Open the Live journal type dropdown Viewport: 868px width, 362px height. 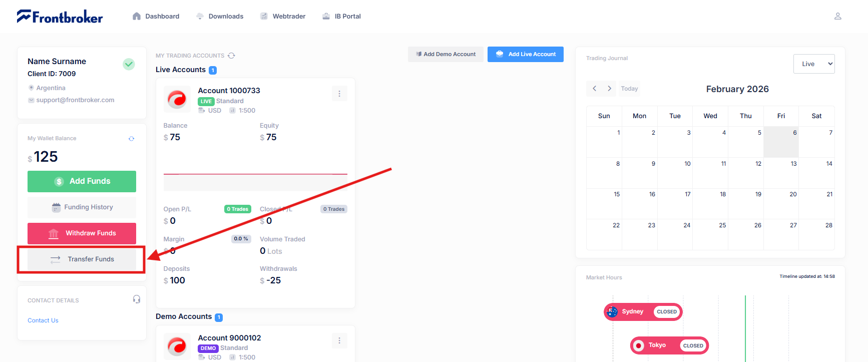click(813, 64)
